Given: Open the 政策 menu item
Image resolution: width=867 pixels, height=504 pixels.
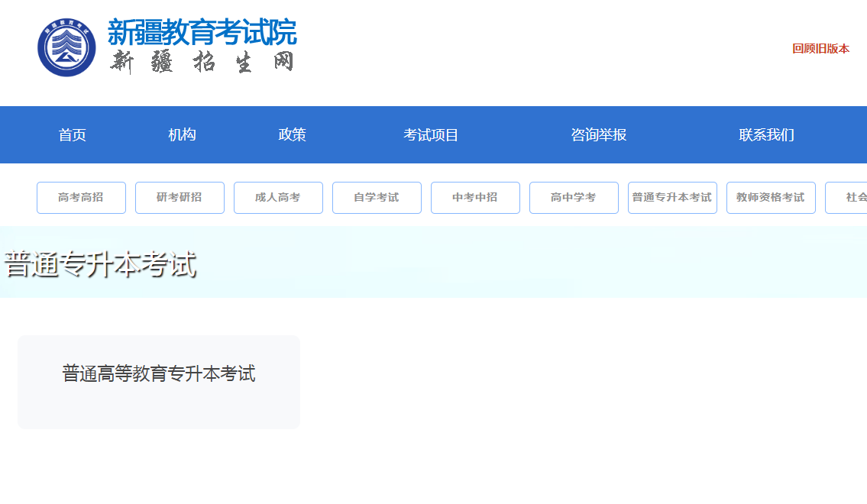Looking at the screenshot, I should point(293,135).
